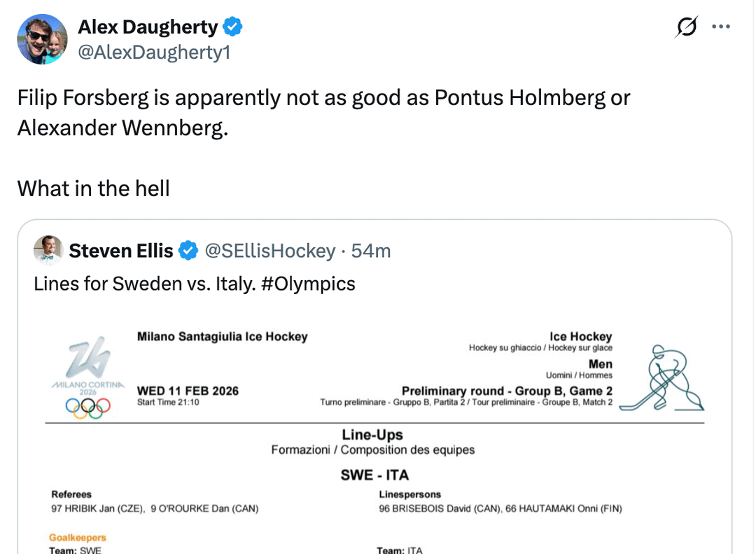The image size is (756, 554).
Task: Open Steven Ellis's small profile avatar
Action: [49, 251]
